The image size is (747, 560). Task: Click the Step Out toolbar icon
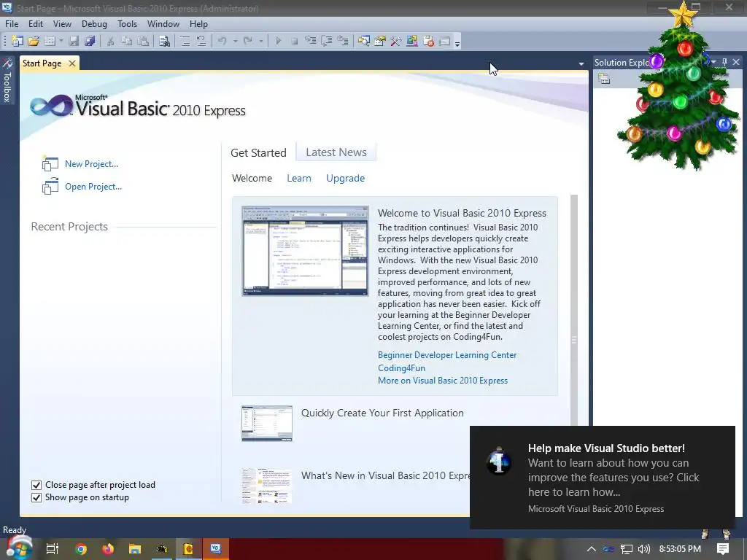343,42
